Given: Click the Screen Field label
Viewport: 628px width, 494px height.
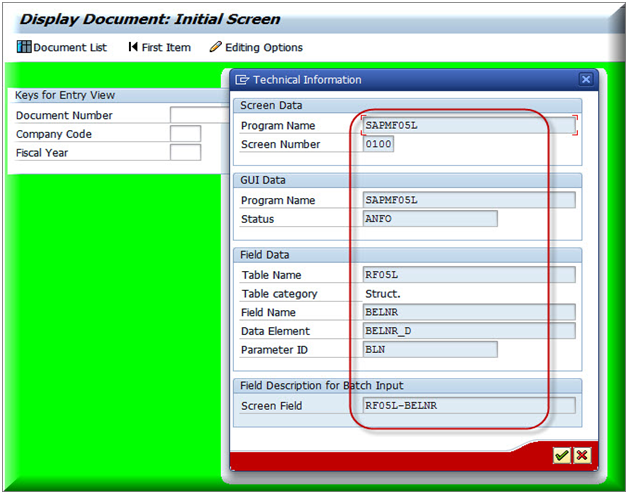Looking at the screenshot, I should (x=271, y=406).
